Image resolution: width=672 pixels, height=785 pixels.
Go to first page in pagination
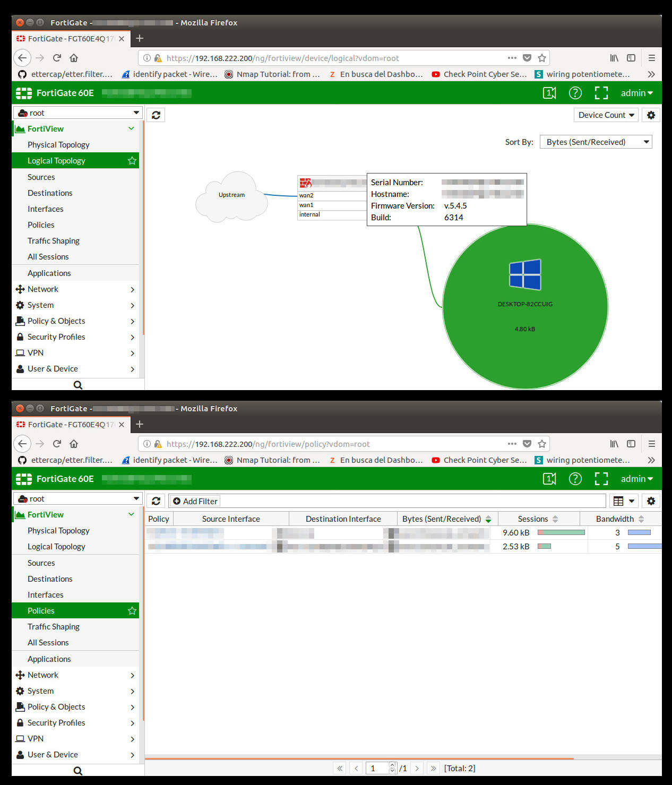340,768
